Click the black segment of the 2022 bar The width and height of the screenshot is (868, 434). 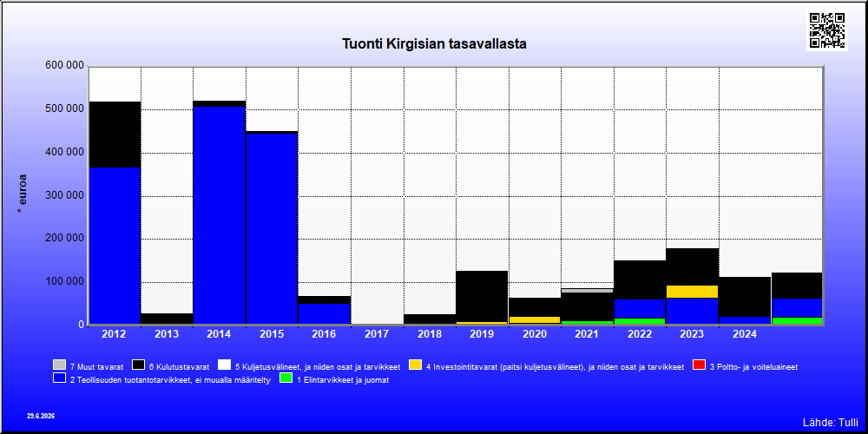[640, 280]
